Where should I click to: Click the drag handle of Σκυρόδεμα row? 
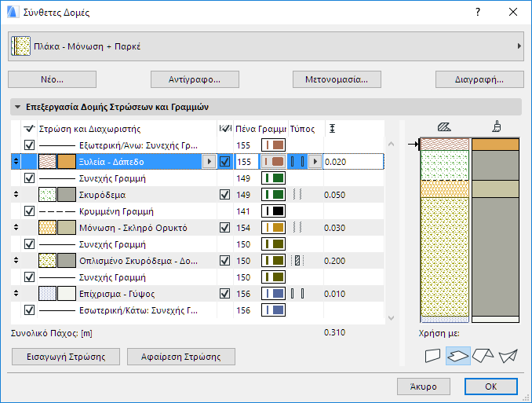(x=16, y=195)
